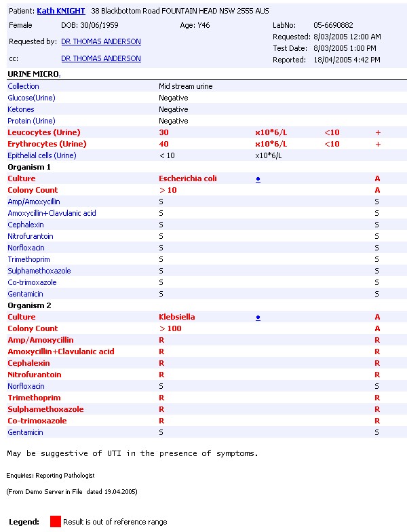
Task: Click the Erythrocytes (Urine) test name
Action: (47, 145)
